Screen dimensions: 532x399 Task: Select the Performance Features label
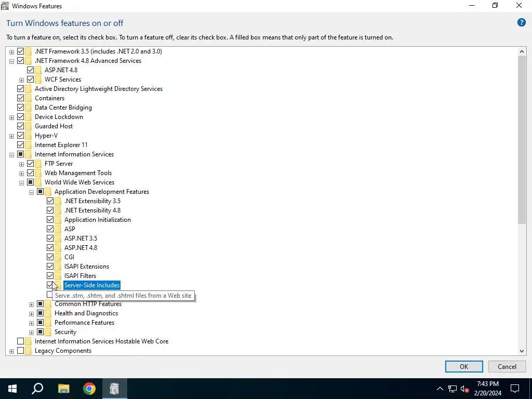(84, 322)
